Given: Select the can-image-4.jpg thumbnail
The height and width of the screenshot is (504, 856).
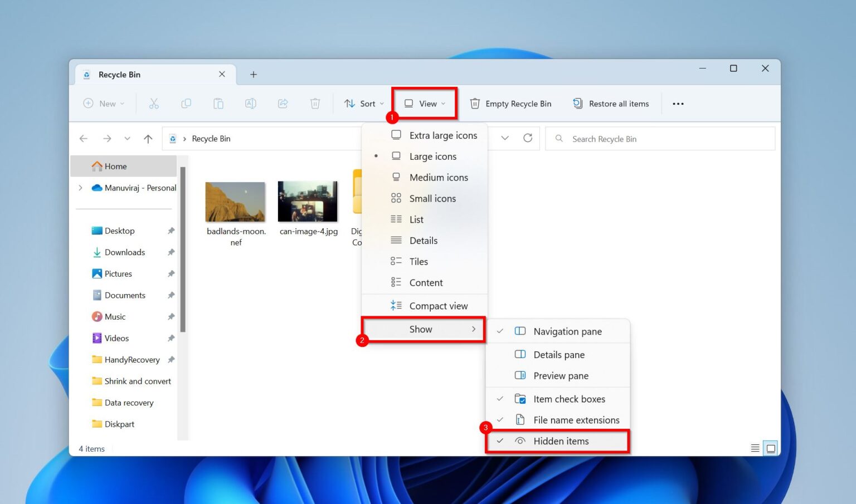Looking at the screenshot, I should coord(308,201).
